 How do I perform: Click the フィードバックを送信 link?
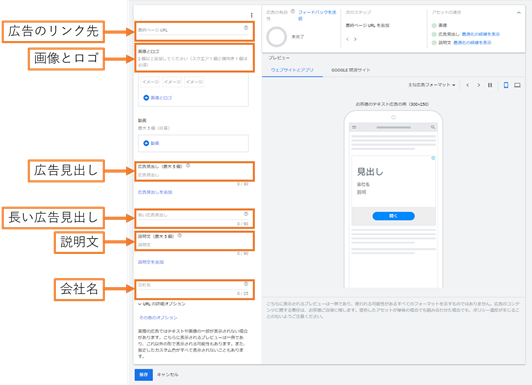[x=317, y=15]
